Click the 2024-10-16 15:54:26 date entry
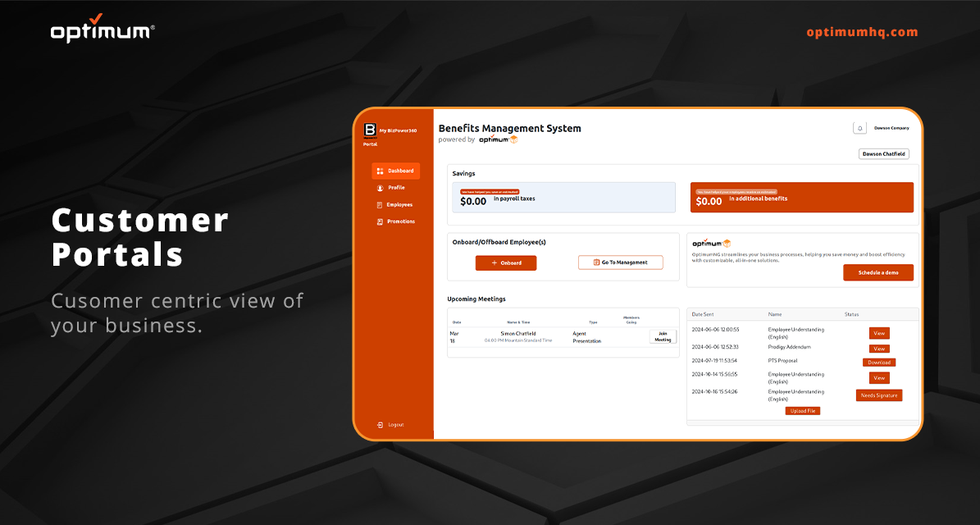Viewport: 980px width, 525px height. (x=714, y=392)
